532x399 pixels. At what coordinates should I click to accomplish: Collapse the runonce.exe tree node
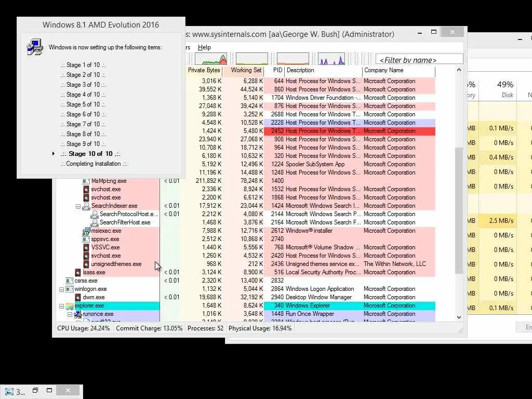(70, 314)
